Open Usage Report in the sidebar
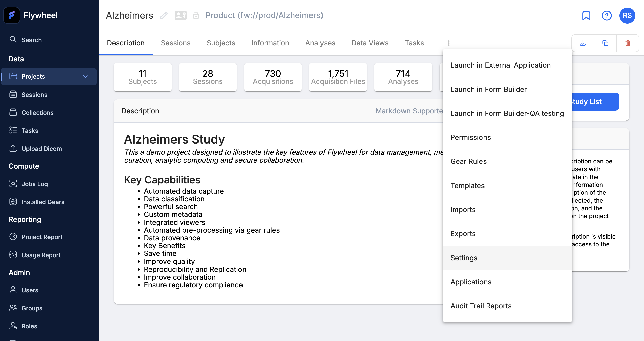The height and width of the screenshot is (341, 644). pyautogui.click(x=49, y=255)
